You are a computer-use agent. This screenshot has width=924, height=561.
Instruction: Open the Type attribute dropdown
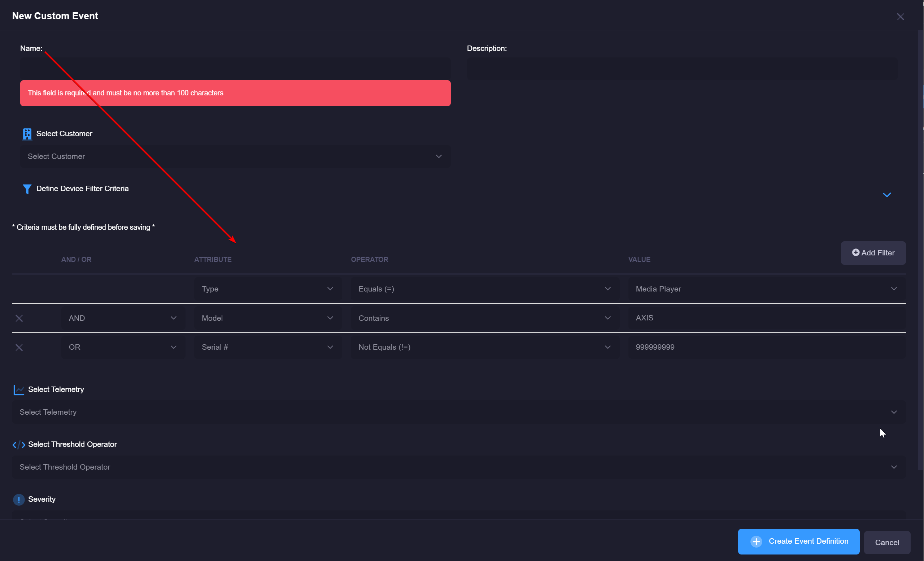pos(268,289)
